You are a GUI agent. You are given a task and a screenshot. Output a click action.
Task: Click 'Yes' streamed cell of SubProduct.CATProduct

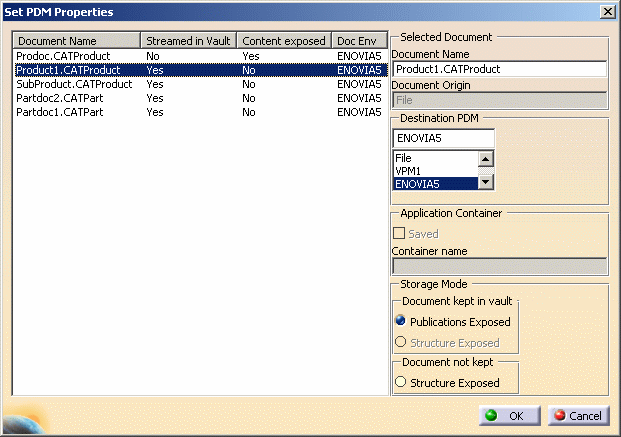point(155,84)
